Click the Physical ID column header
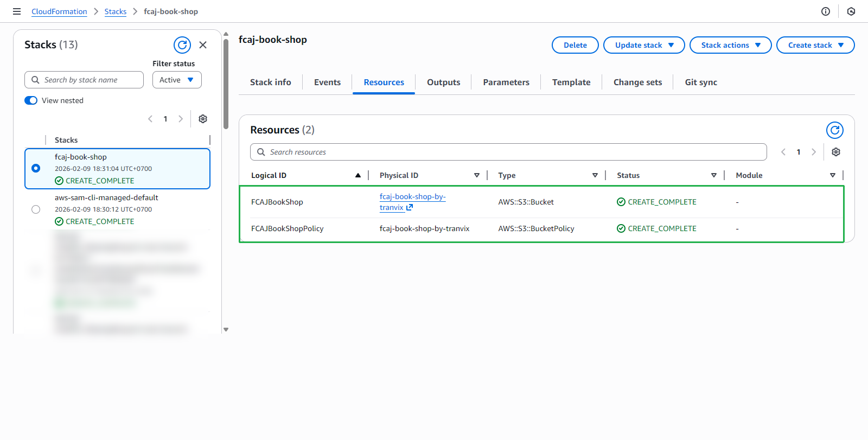The width and height of the screenshot is (868, 440). coord(399,175)
